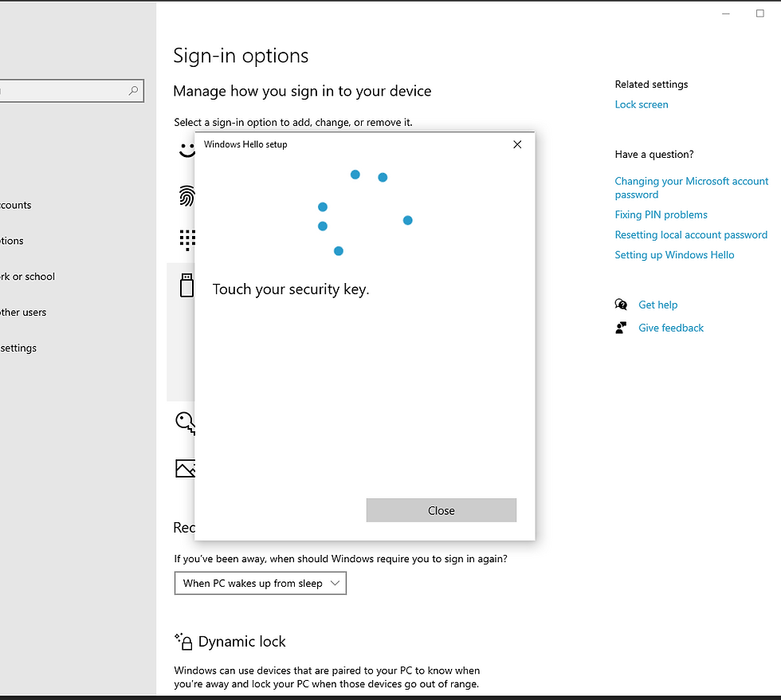Select the 'ther users' sidebar item
Screen dimensions: 781x700
pyautogui.click(x=23, y=313)
